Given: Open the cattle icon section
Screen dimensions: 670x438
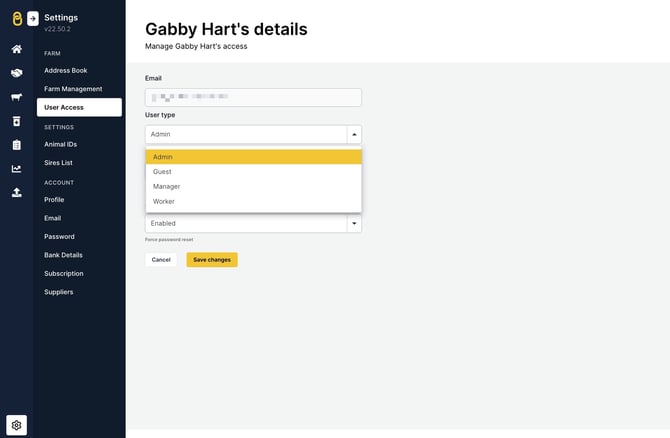Looking at the screenshot, I should (16, 97).
